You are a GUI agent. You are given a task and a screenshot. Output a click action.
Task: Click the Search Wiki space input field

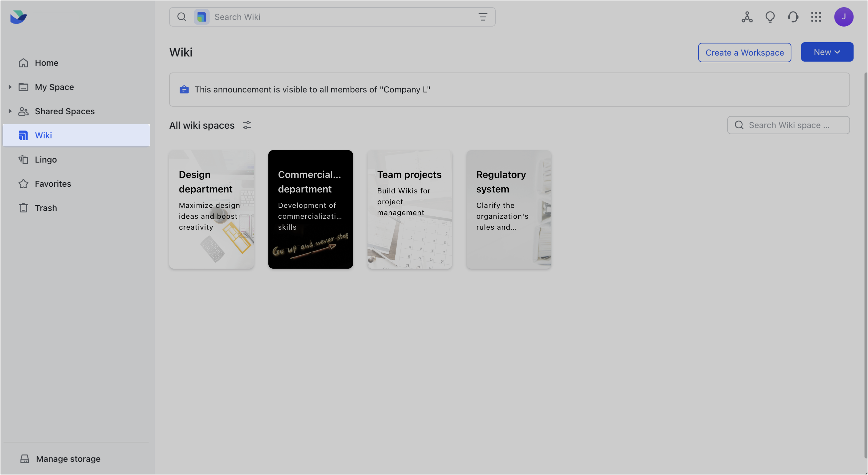789,125
